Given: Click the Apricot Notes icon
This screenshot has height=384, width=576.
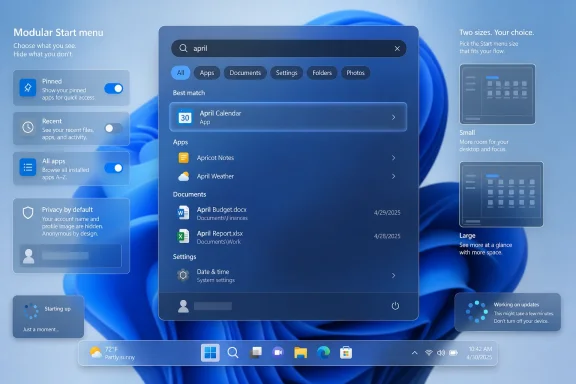Looking at the screenshot, I should pos(184,158).
